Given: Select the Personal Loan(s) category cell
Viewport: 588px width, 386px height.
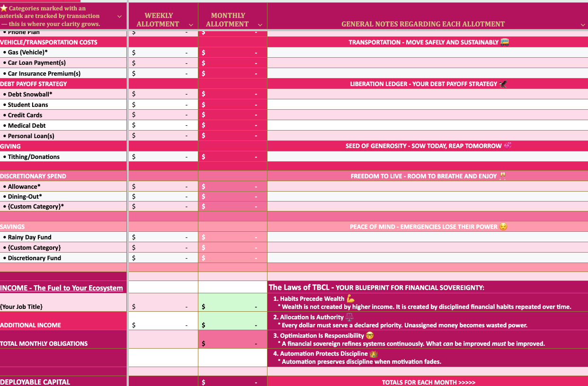Looking at the screenshot, I should point(63,136).
